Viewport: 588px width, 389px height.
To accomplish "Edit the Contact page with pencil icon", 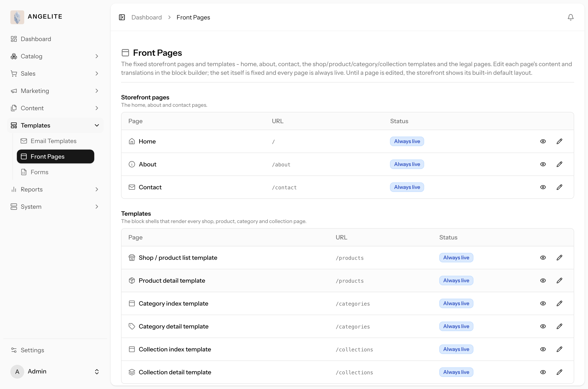I will (559, 187).
